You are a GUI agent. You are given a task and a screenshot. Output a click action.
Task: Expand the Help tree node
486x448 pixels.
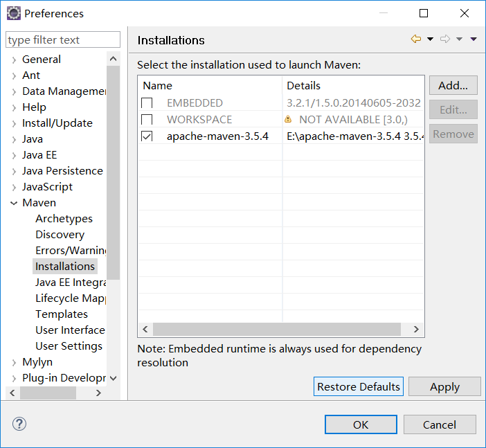point(14,107)
